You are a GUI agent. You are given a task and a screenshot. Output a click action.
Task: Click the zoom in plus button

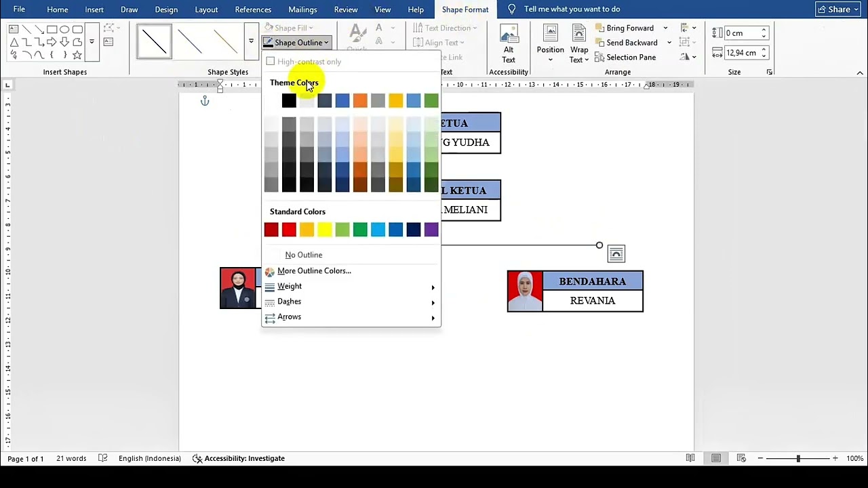pyautogui.click(x=835, y=459)
